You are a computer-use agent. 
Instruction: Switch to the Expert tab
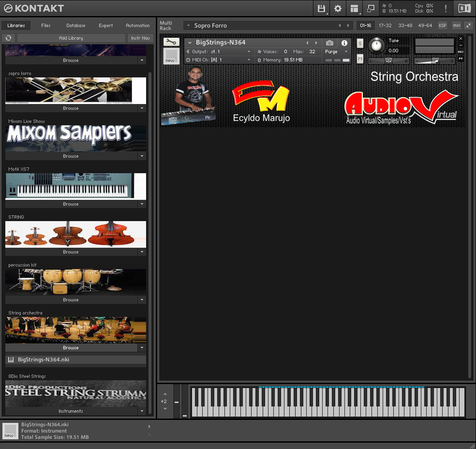(x=105, y=26)
